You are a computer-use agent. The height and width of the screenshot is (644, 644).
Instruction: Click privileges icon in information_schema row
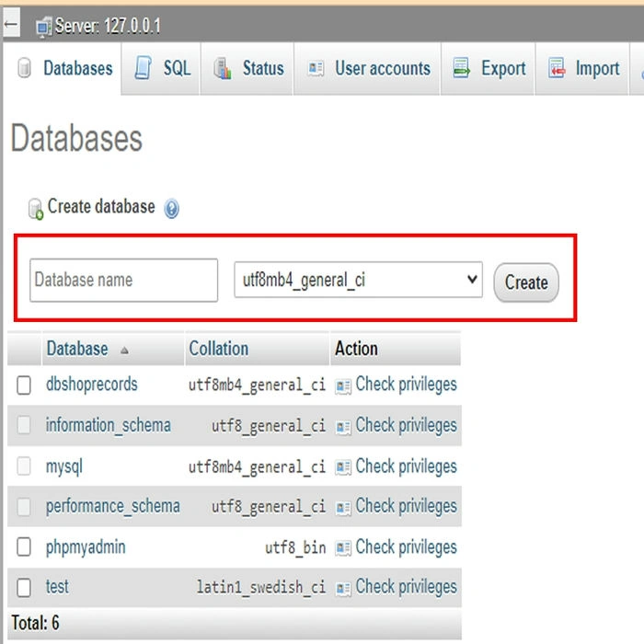[343, 427]
